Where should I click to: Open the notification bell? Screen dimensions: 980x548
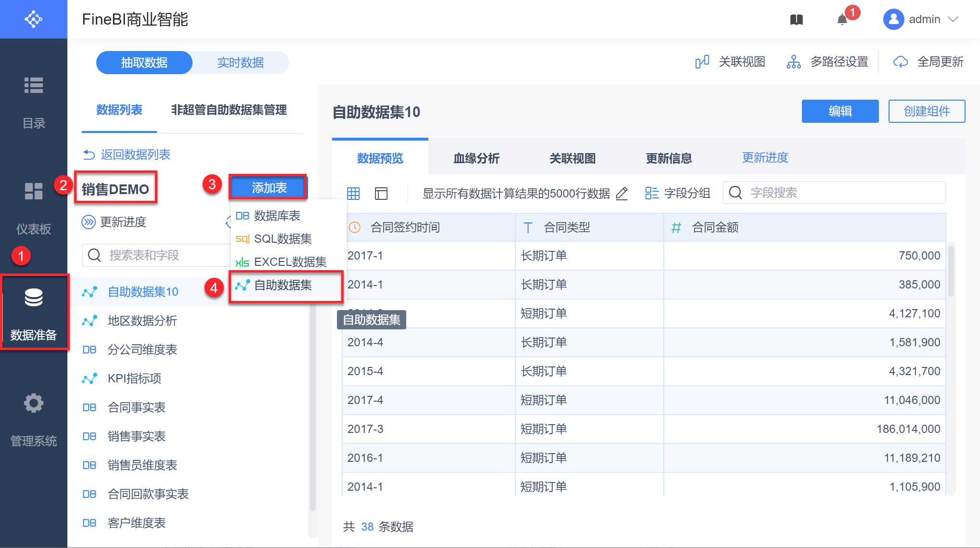coord(842,20)
